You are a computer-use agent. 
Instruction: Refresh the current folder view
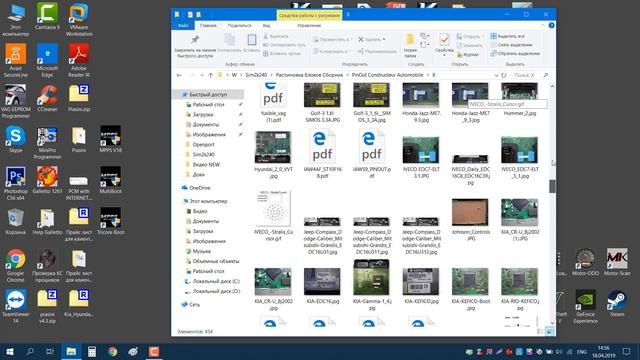pyautogui.click(x=504, y=75)
